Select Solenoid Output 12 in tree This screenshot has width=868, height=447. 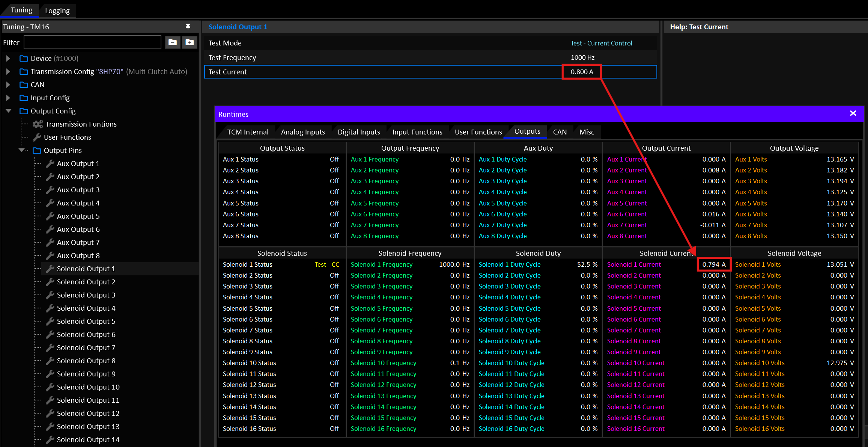coord(88,413)
